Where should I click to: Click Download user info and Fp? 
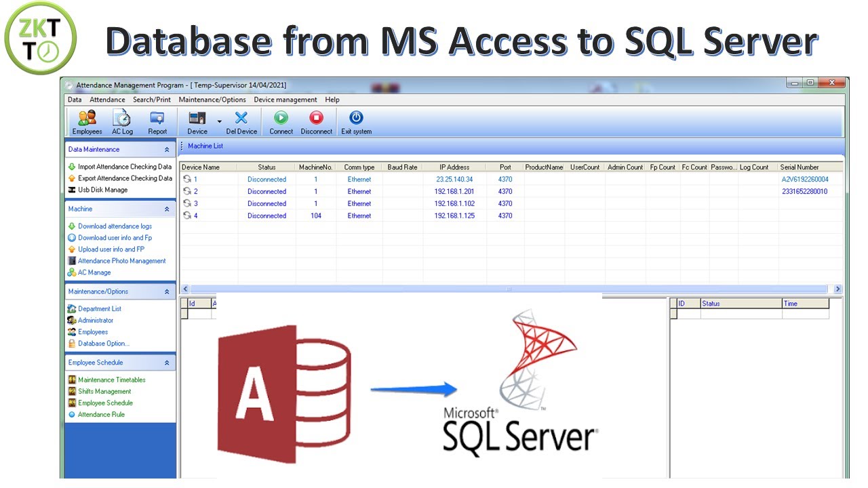point(115,238)
